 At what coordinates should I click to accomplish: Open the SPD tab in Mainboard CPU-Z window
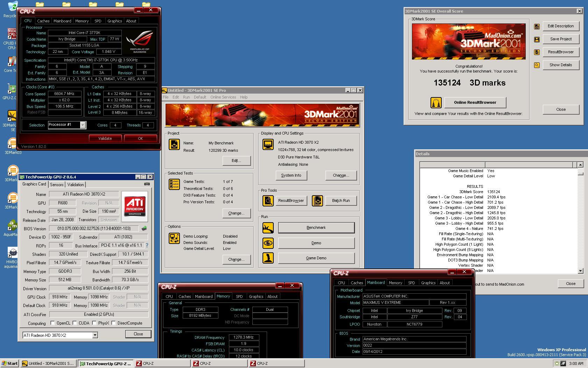point(412,283)
